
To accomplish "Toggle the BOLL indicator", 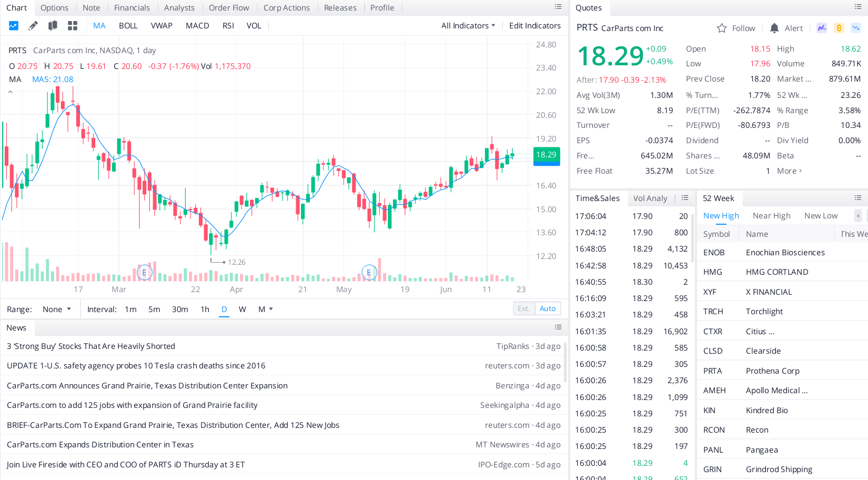I will 128,26.
